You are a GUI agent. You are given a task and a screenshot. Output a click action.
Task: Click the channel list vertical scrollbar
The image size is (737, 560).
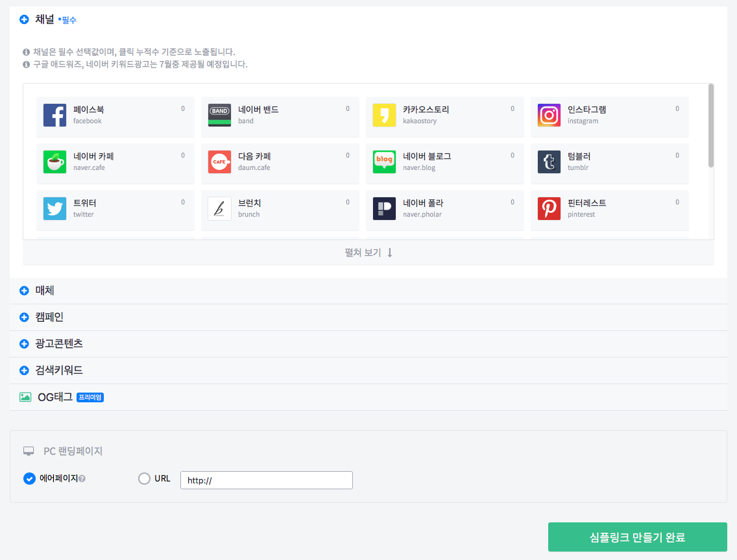(710, 125)
